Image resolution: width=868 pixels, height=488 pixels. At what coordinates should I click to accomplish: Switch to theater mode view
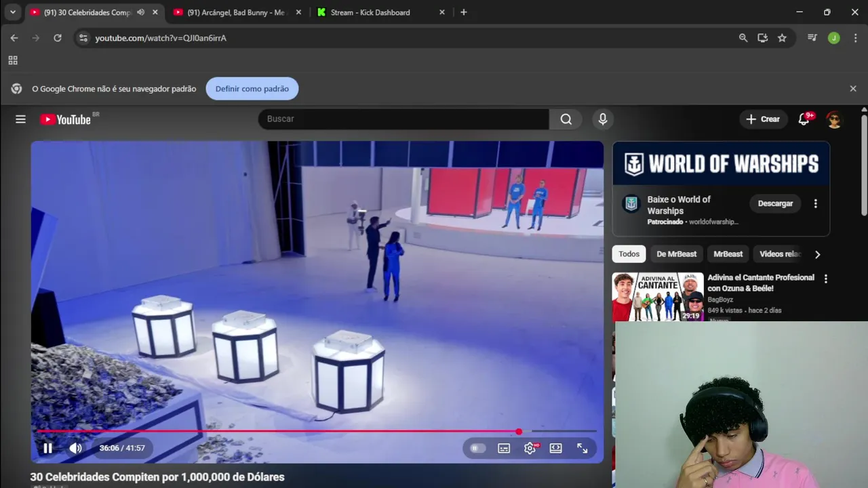coord(555,448)
